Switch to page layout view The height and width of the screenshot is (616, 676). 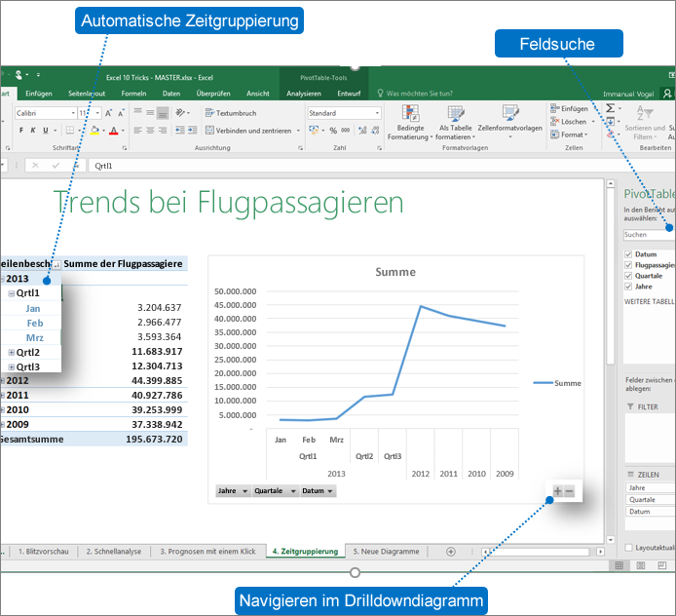[x=641, y=565]
